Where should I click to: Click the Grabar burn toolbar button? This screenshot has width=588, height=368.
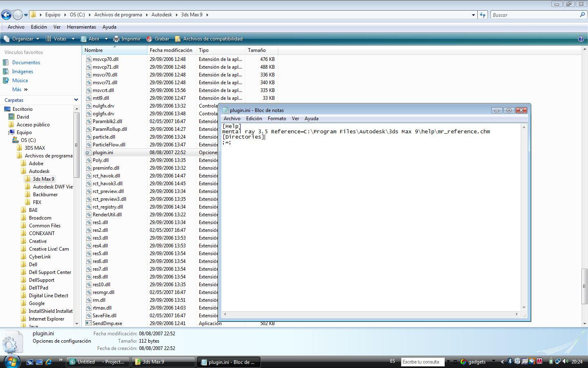pyautogui.click(x=158, y=39)
